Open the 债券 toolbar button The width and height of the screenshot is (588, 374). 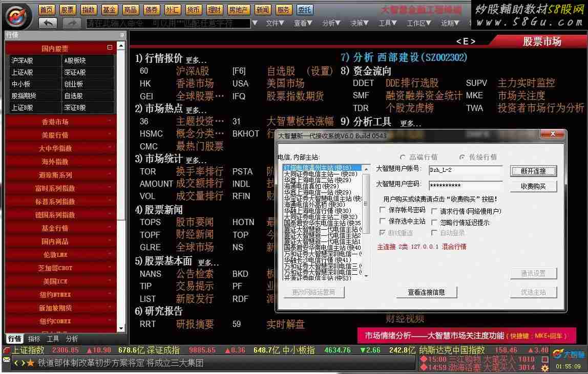(x=152, y=10)
